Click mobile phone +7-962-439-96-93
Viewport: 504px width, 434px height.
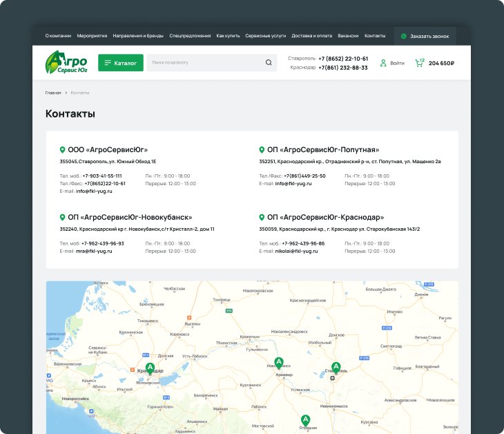pos(103,243)
